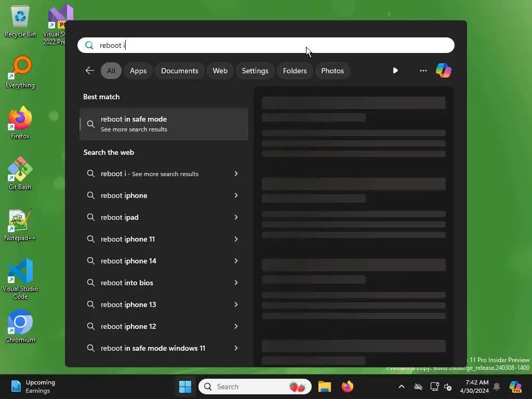Select reboot in safe mode windows 11
532x399 pixels.
click(x=164, y=348)
